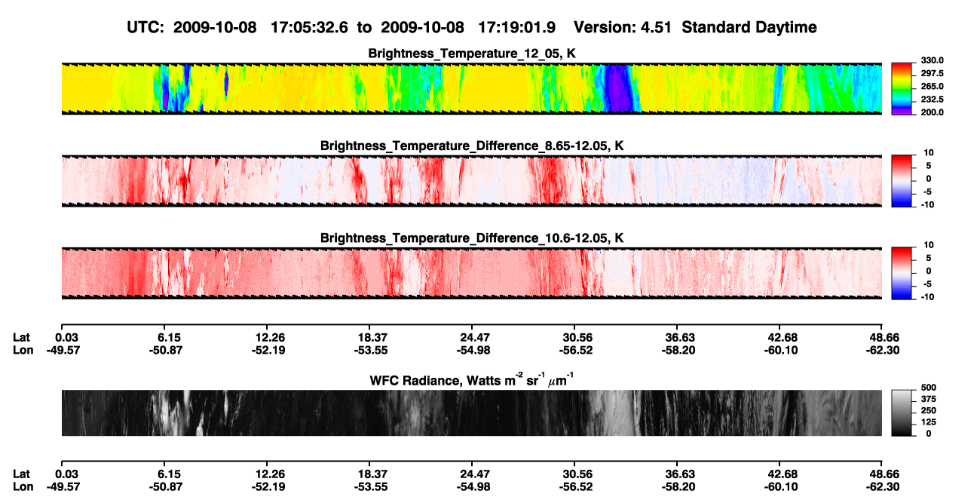The image size is (980, 503).
Task: Click the 'Brightness_Temperature_Difference_10.6-12.05, K' title
Action: (x=472, y=238)
